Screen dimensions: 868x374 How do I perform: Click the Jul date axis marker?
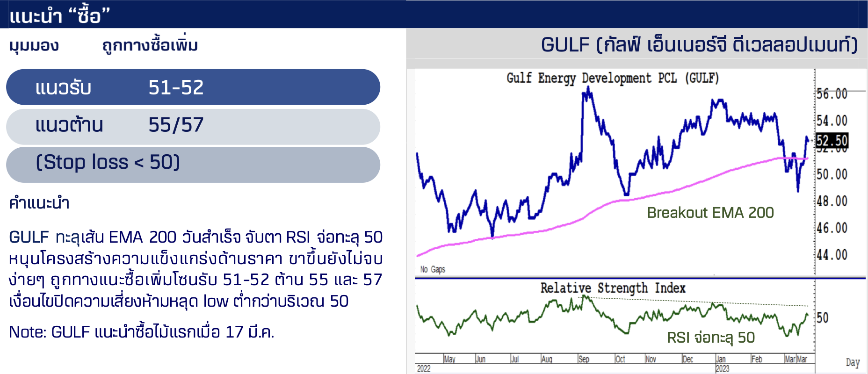pos(515,359)
